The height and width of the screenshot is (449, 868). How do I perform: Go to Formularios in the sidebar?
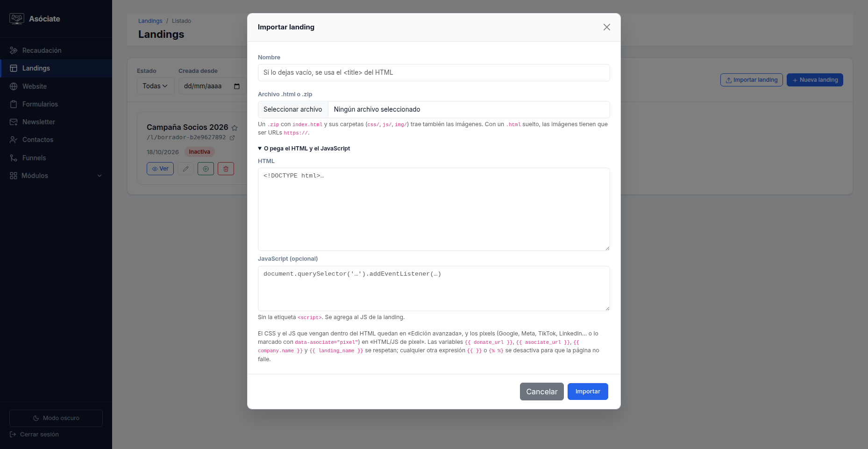coord(56,104)
